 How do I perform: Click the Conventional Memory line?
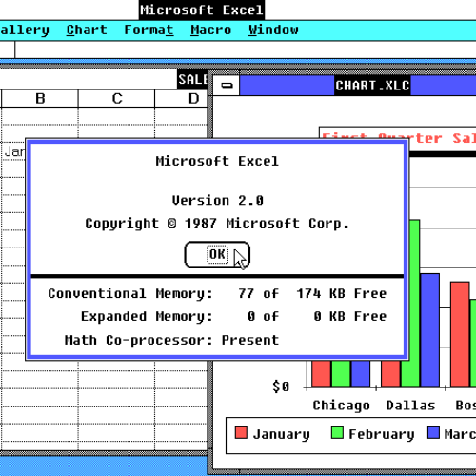coord(217,293)
